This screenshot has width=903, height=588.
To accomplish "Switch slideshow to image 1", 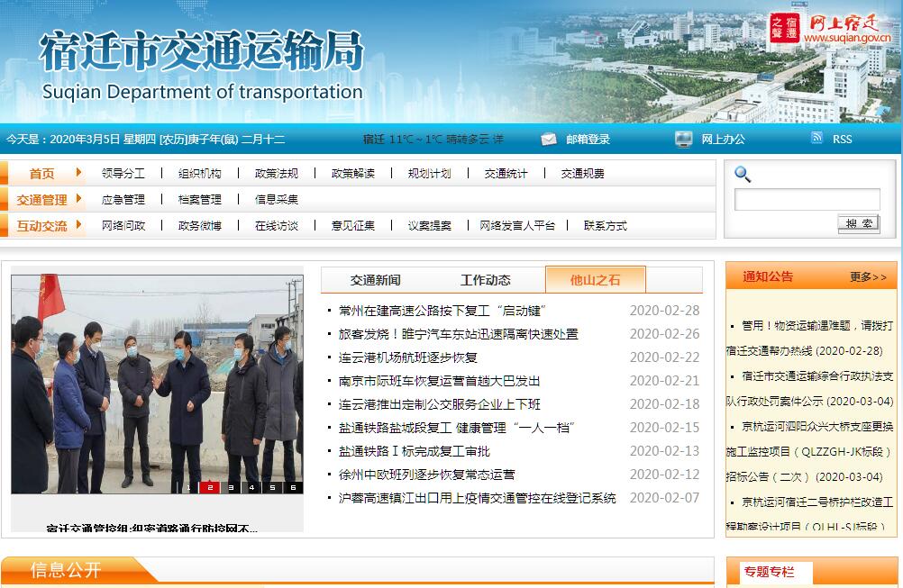I will 188,487.
